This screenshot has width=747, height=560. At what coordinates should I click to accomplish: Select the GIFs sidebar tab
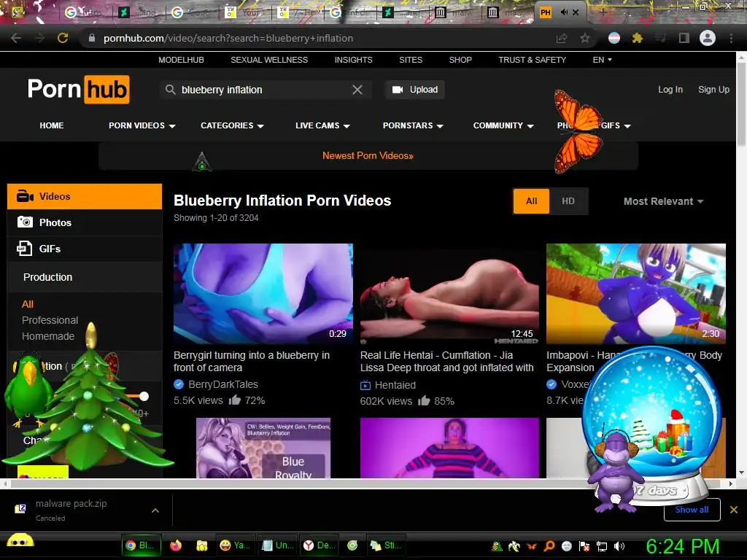(x=85, y=249)
